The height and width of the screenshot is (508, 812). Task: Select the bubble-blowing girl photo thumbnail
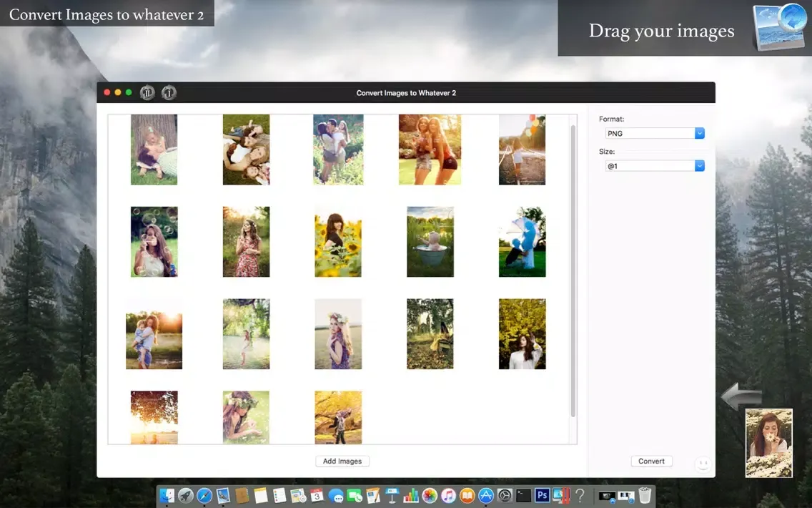click(x=154, y=241)
